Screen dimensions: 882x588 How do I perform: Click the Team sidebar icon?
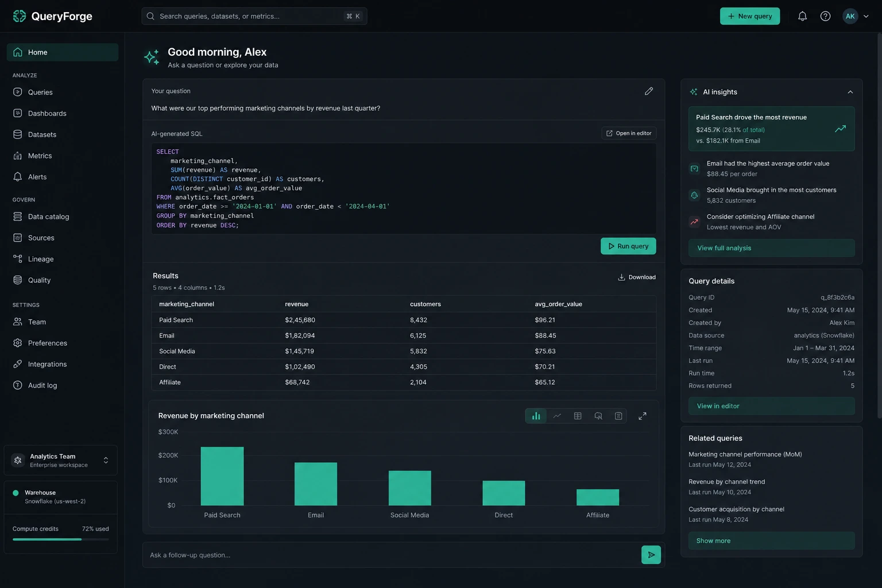coord(18,322)
